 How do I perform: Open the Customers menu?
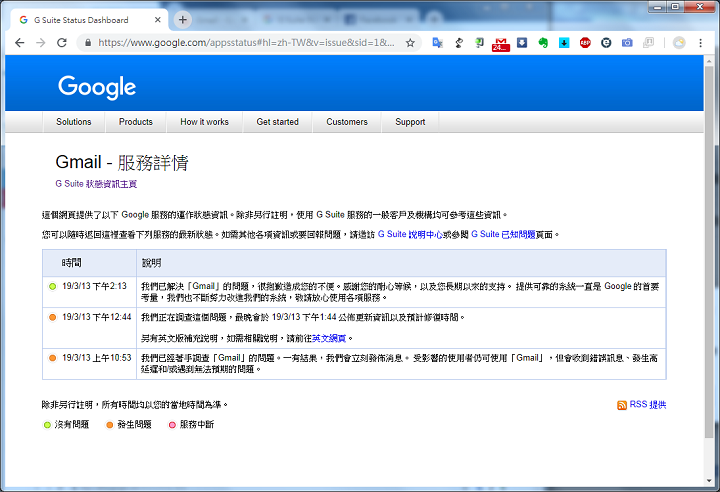pos(347,122)
